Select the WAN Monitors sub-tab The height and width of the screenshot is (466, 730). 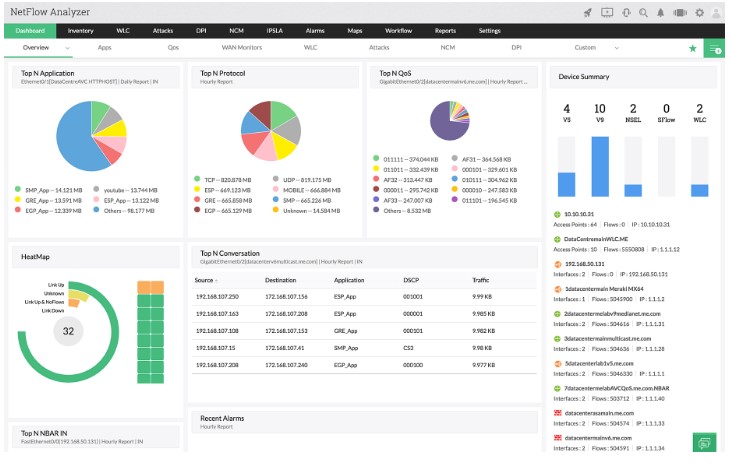(242, 47)
